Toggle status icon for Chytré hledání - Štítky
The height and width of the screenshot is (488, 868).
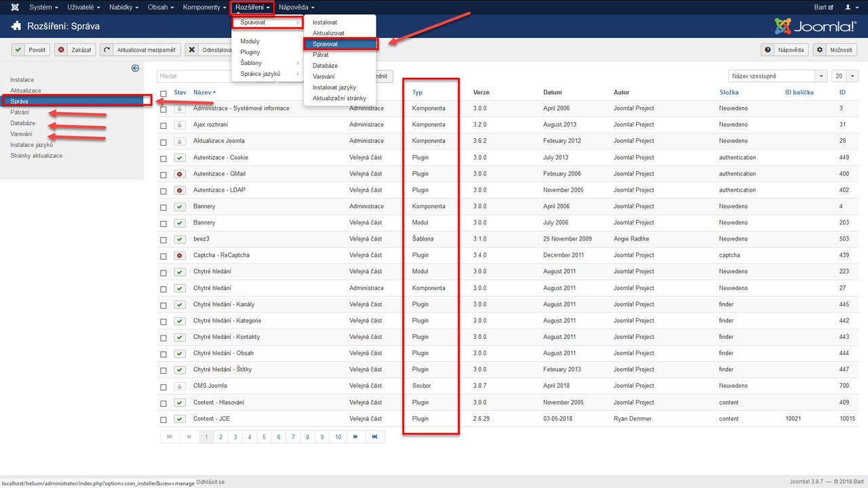[x=180, y=369]
